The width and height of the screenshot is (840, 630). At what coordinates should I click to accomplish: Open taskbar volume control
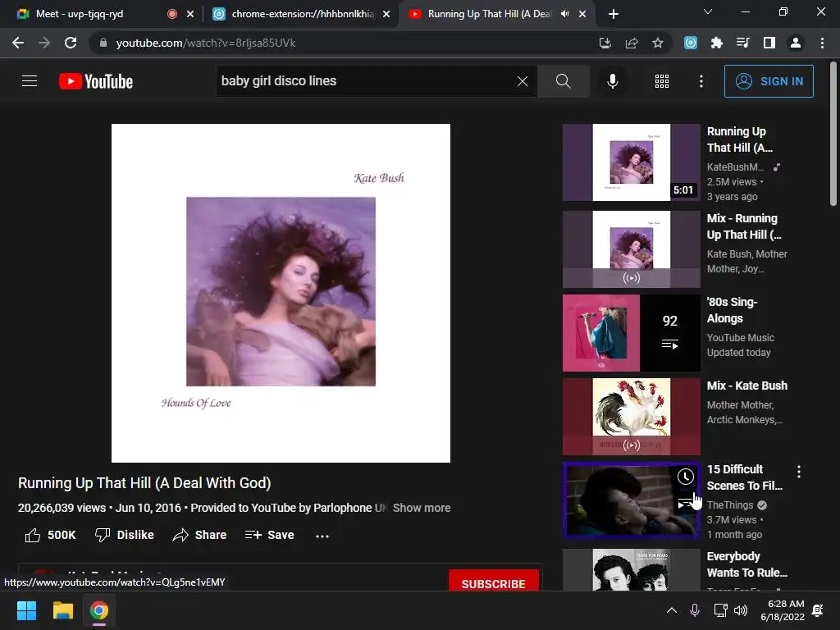(x=741, y=610)
